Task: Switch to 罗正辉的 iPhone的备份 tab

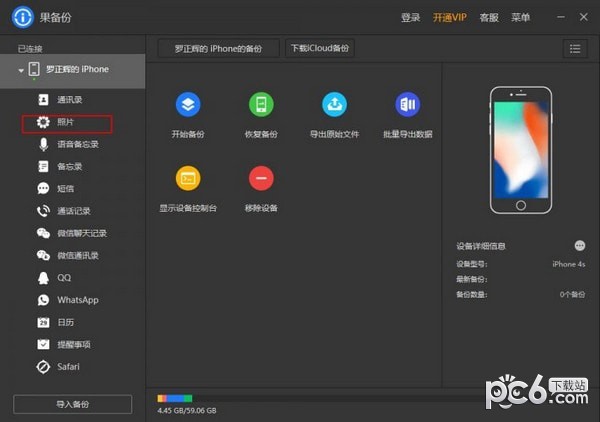Action: (218, 48)
